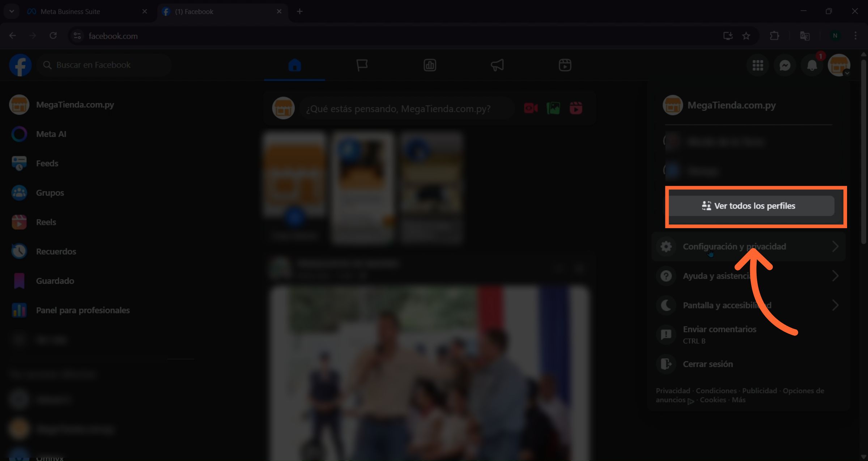Bookmark the page with the star icon
868x461 pixels.
(x=746, y=35)
